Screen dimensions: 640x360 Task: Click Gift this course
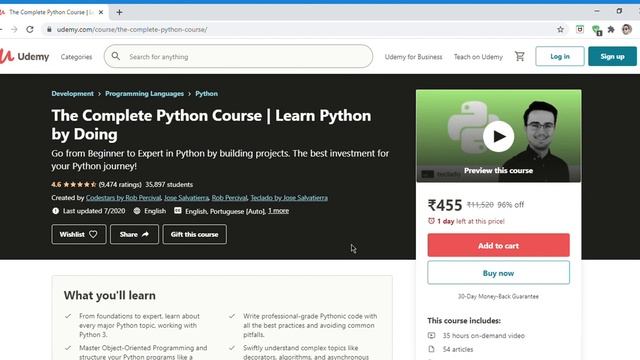point(194,234)
